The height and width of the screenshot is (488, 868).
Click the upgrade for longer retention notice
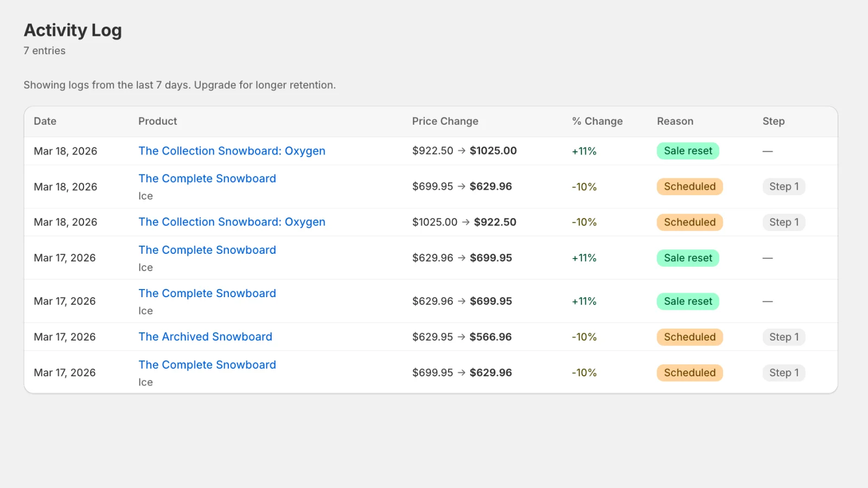(180, 85)
